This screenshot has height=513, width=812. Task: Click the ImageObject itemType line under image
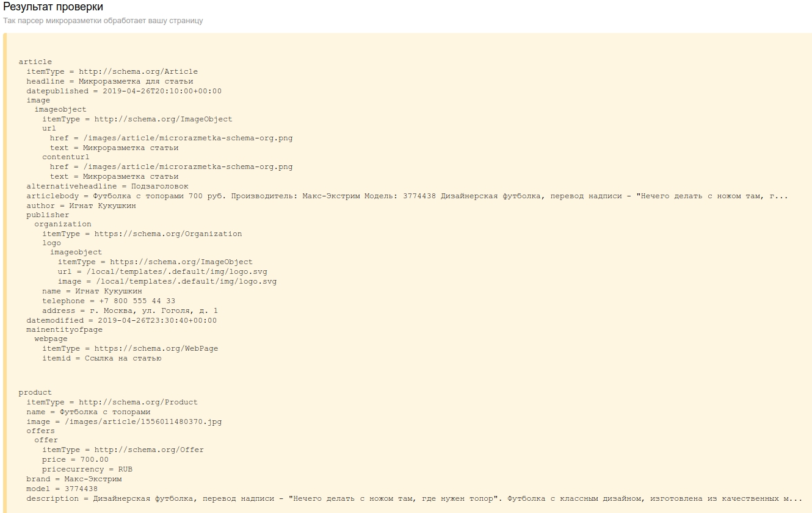tap(137, 119)
